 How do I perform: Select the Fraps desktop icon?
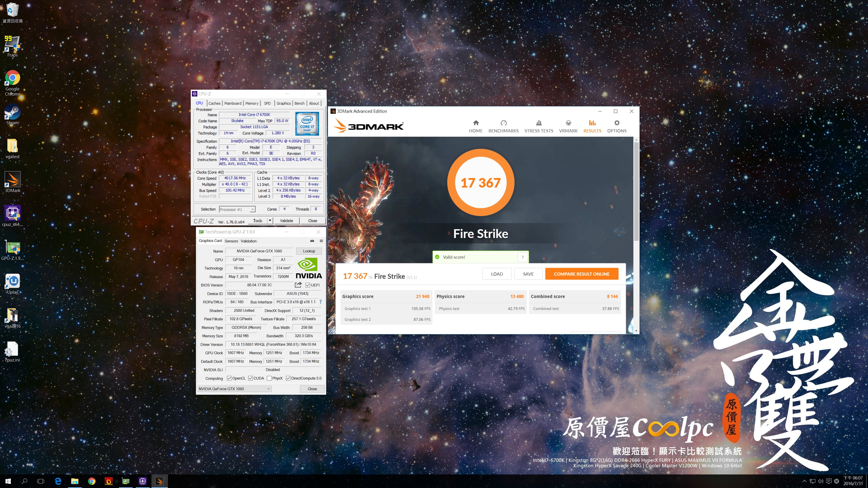12,47
